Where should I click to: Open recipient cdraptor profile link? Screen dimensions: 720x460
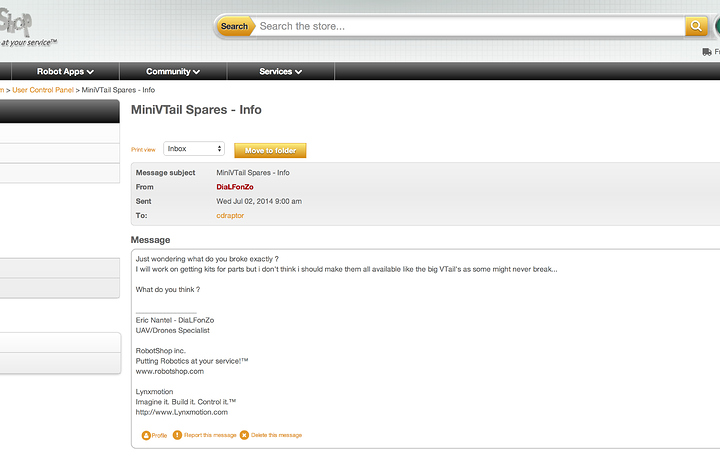(x=230, y=215)
